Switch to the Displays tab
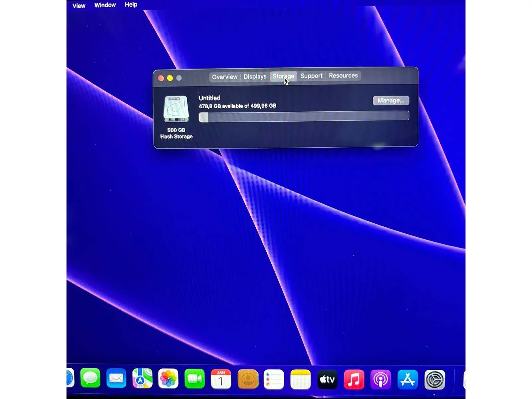 [255, 76]
